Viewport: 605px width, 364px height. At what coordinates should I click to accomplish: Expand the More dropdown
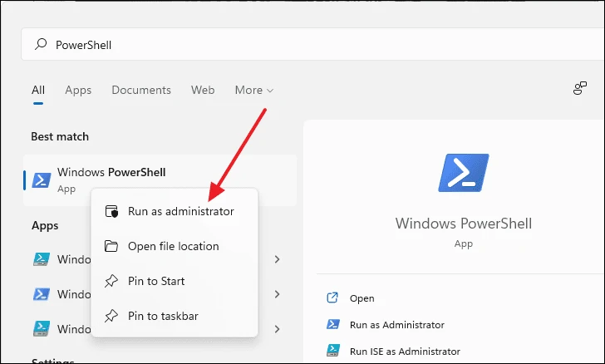(x=254, y=91)
